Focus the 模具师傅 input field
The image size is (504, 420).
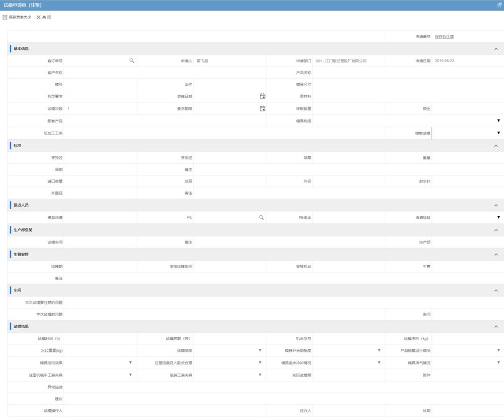coord(100,218)
